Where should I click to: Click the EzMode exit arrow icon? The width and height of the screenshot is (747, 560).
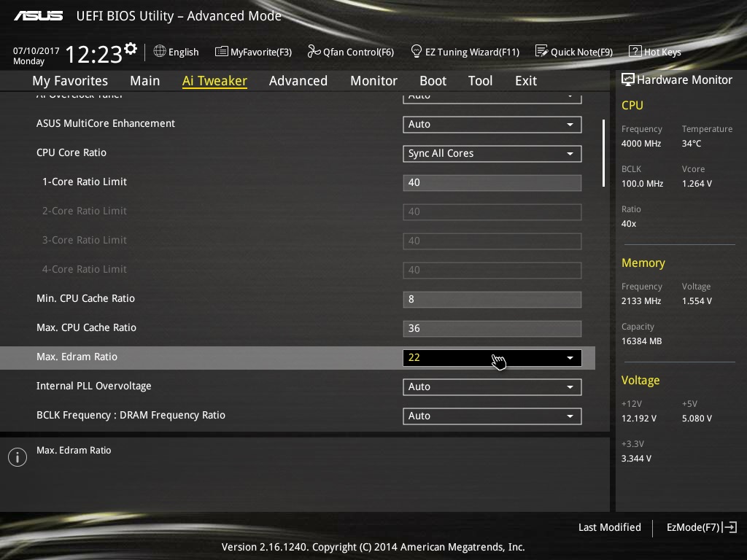click(729, 527)
